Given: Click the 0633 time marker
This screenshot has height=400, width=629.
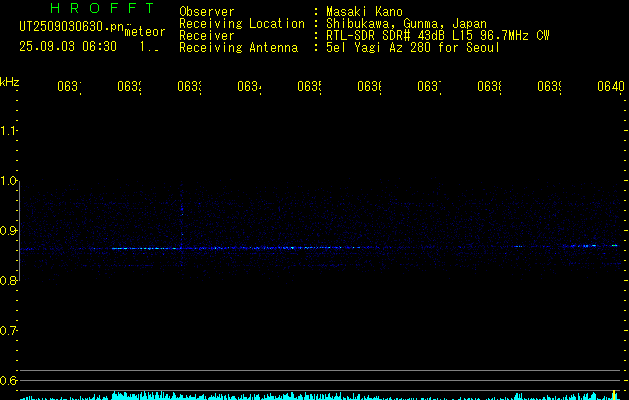Looking at the screenshot, I should 189,86.
